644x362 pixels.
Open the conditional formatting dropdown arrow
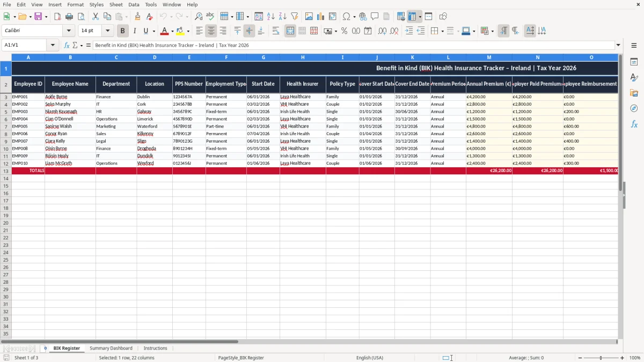pos(492,31)
